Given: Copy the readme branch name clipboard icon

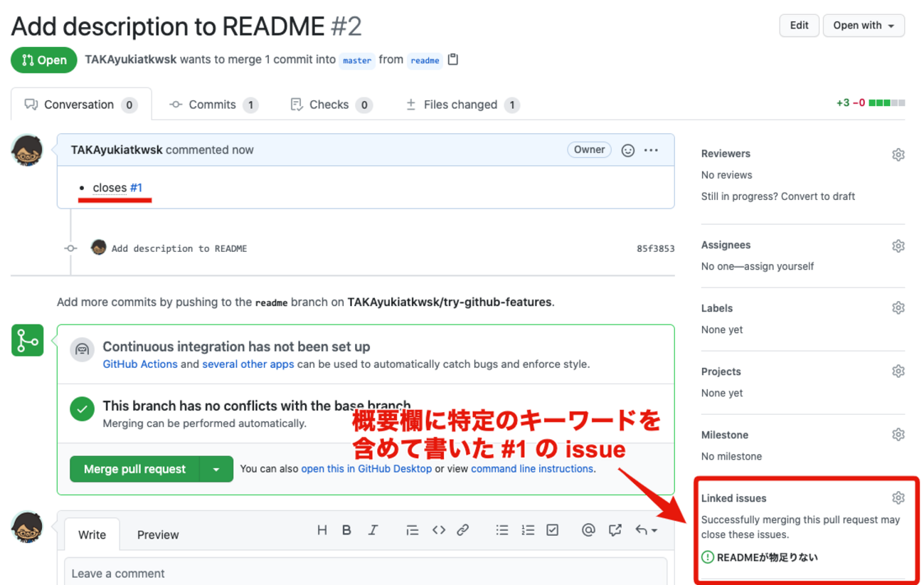Looking at the screenshot, I should pyautogui.click(x=453, y=60).
